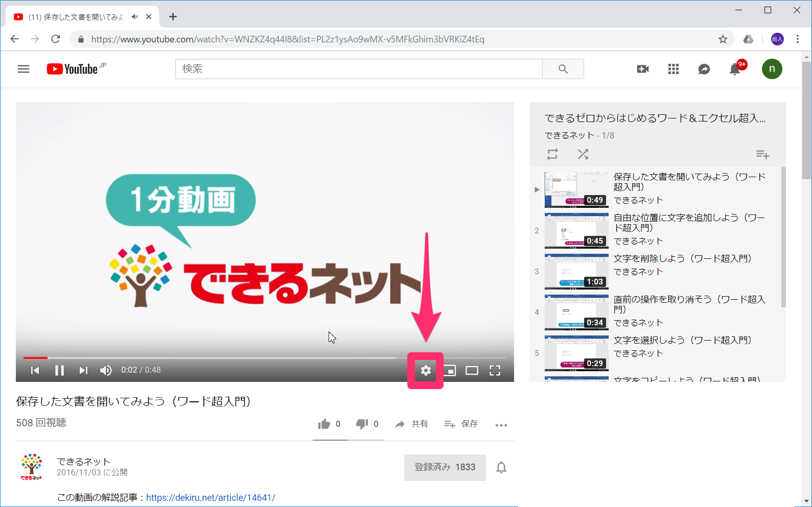Close the YouTube browser tab
Viewport: 812px width, 507px height.
click(149, 17)
